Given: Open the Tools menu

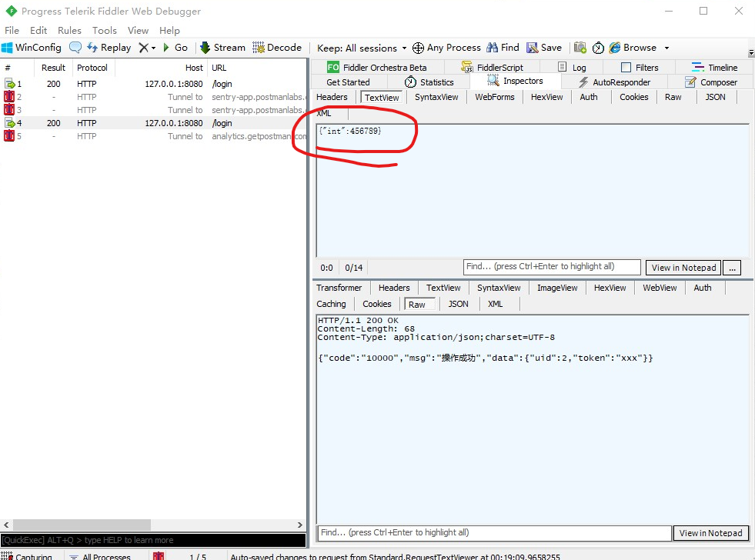Looking at the screenshot, I should pos(105,30).
